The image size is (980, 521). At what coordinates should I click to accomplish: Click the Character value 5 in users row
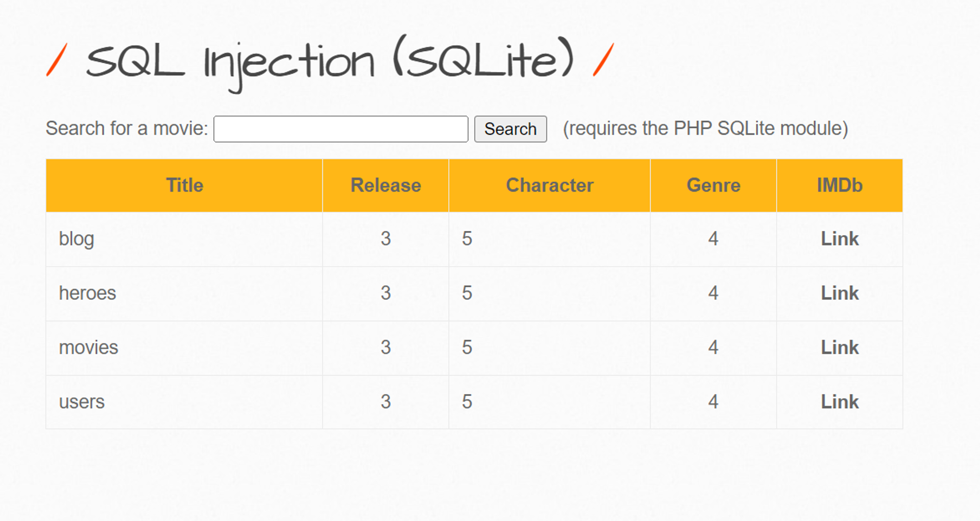[467, 402]
